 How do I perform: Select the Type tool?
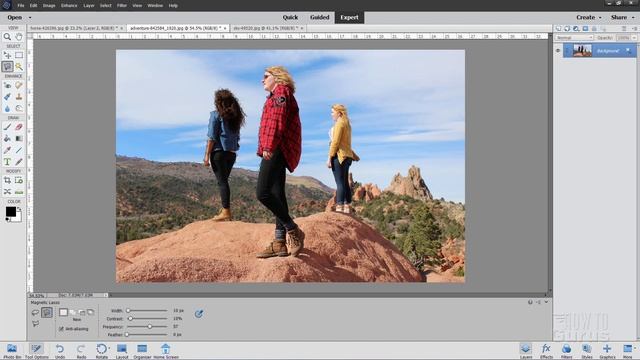click(x=7, y=162)
